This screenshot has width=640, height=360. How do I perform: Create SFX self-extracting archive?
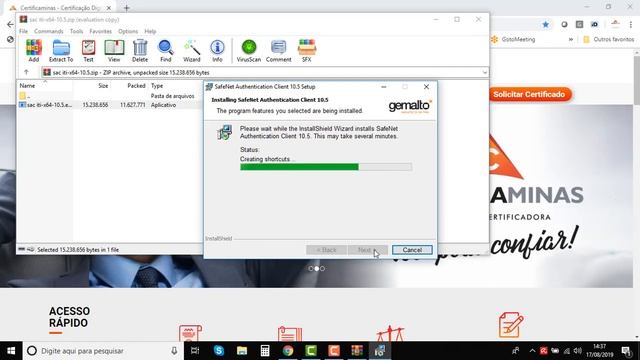[307, 51]
